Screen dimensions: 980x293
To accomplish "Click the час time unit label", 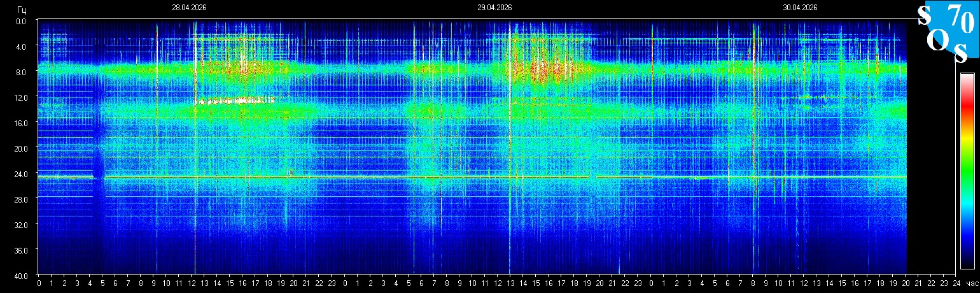I will coord(972,283).
